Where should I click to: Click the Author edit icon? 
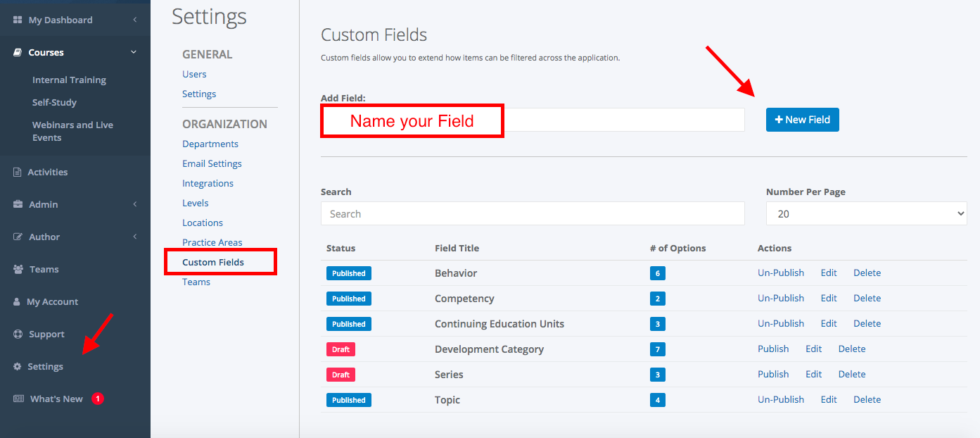18,237
